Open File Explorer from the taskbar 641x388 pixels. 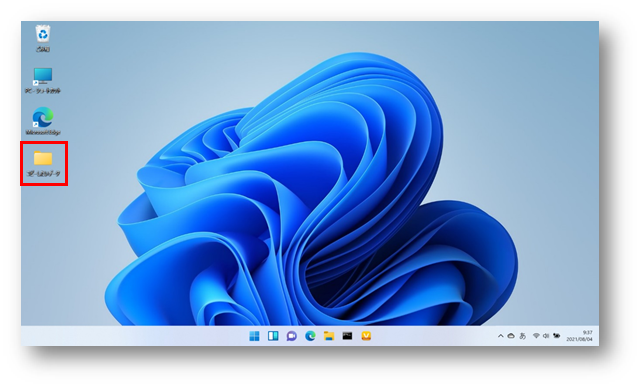pos(329,336)
